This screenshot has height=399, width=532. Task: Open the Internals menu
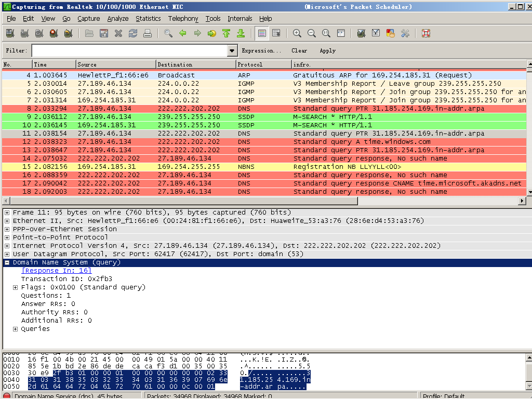pyautogui.click(x=240, y=19)
